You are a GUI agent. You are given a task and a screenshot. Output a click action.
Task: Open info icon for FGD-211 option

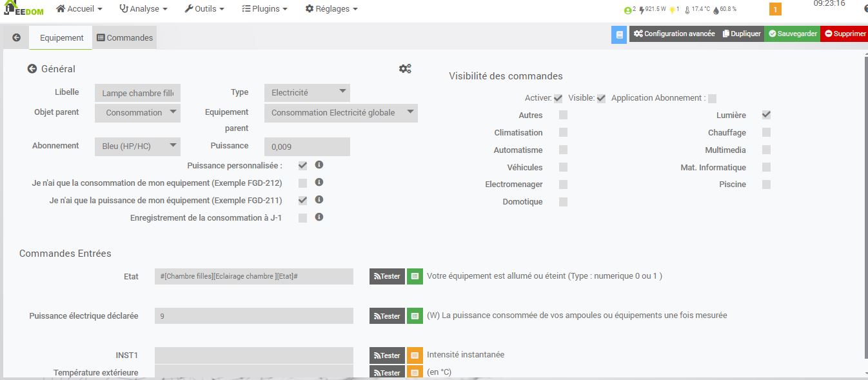pos(319,200)
